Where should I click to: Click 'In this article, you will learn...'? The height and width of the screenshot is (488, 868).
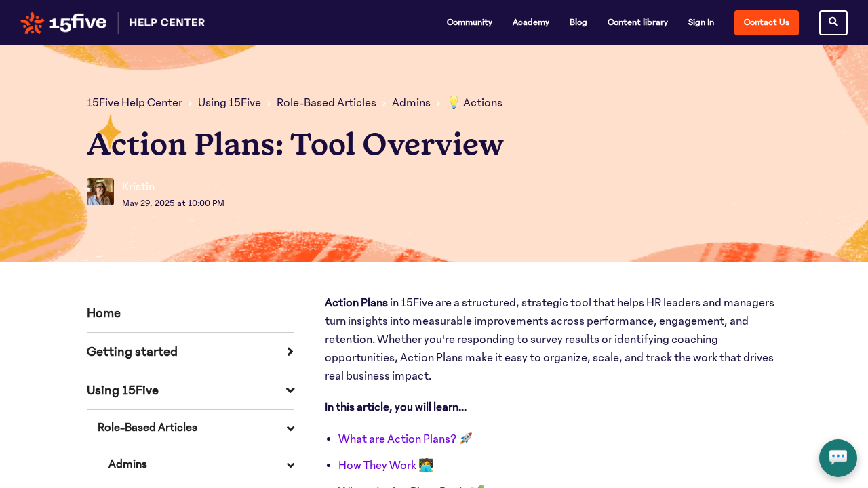tap(395, 407)
